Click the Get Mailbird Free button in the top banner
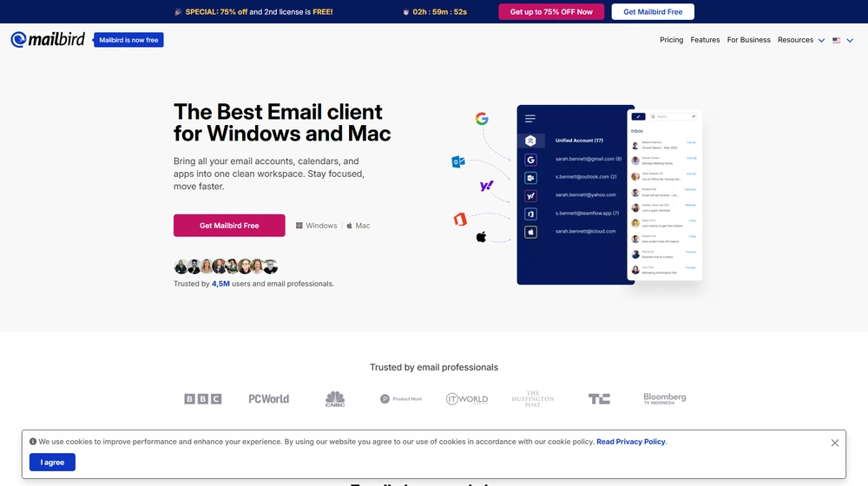Image resolution: width=868 pixels, height=486 pixels. (653, 11)
